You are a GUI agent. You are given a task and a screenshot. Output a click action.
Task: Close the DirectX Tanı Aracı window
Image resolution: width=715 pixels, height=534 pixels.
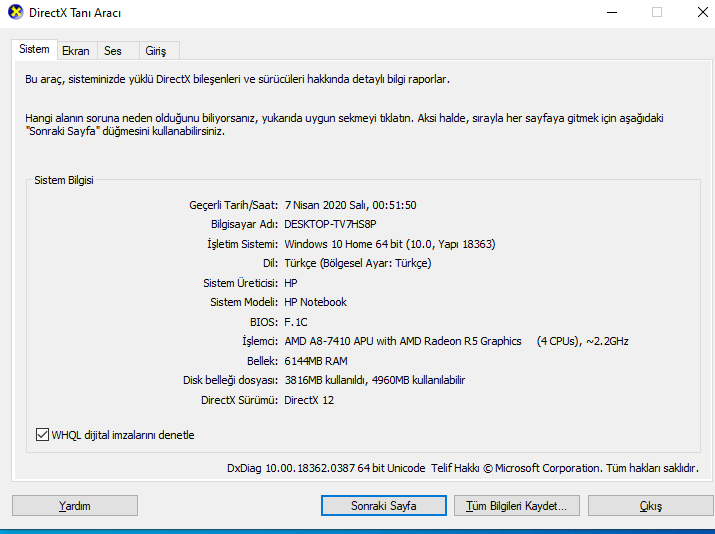(x=703, y=12)
